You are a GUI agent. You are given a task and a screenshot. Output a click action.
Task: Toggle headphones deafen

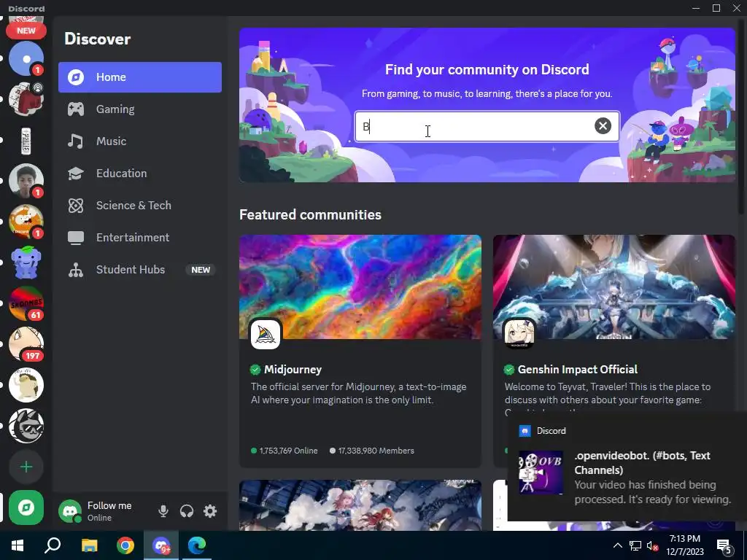pos(187,511)
